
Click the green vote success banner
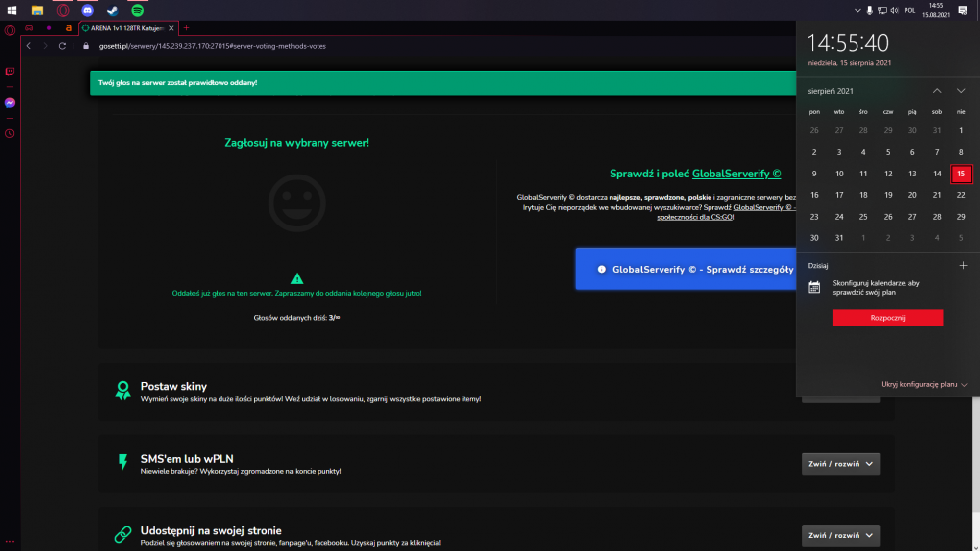click(443, 83)
